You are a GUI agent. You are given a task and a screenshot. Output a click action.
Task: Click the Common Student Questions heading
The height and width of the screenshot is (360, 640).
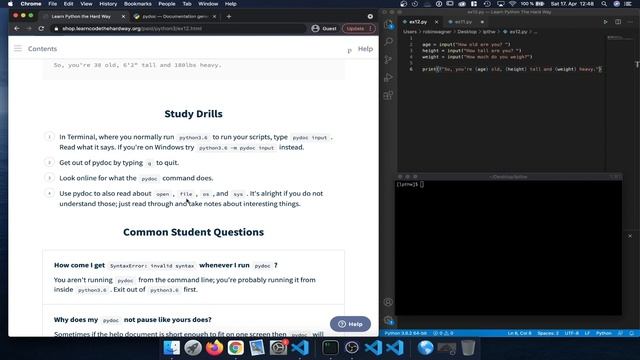193,232
